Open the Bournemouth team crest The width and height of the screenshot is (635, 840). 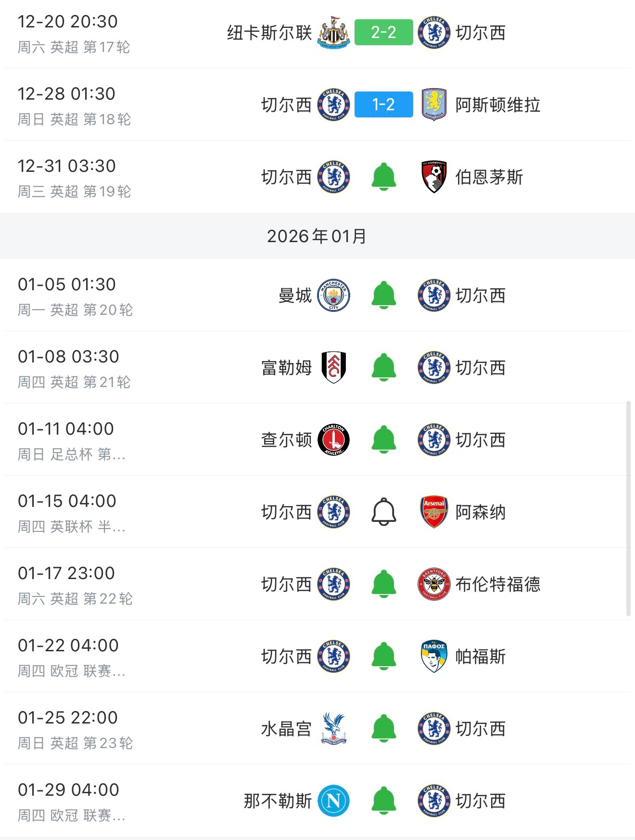click(434, 177)
